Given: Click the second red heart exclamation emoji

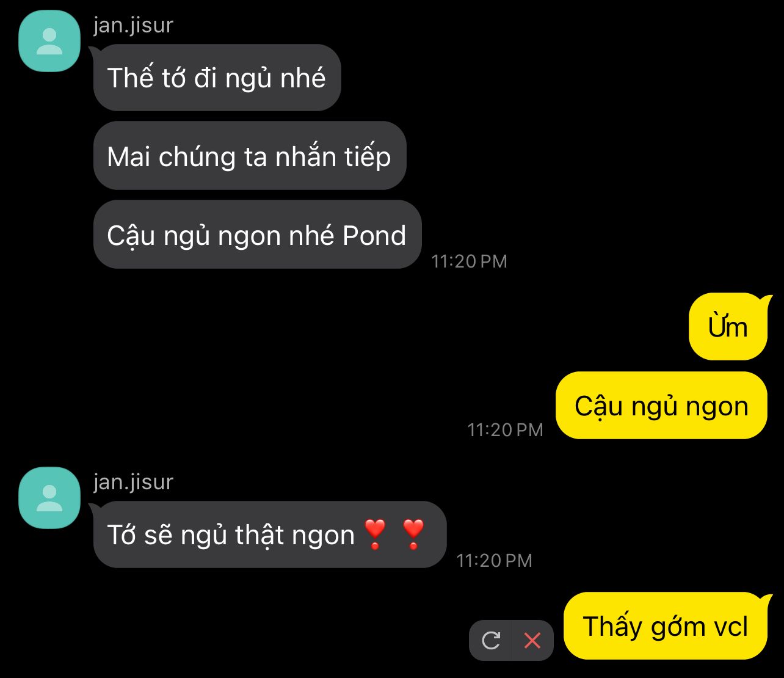Looking at the screenshot, I should point(413,534).
